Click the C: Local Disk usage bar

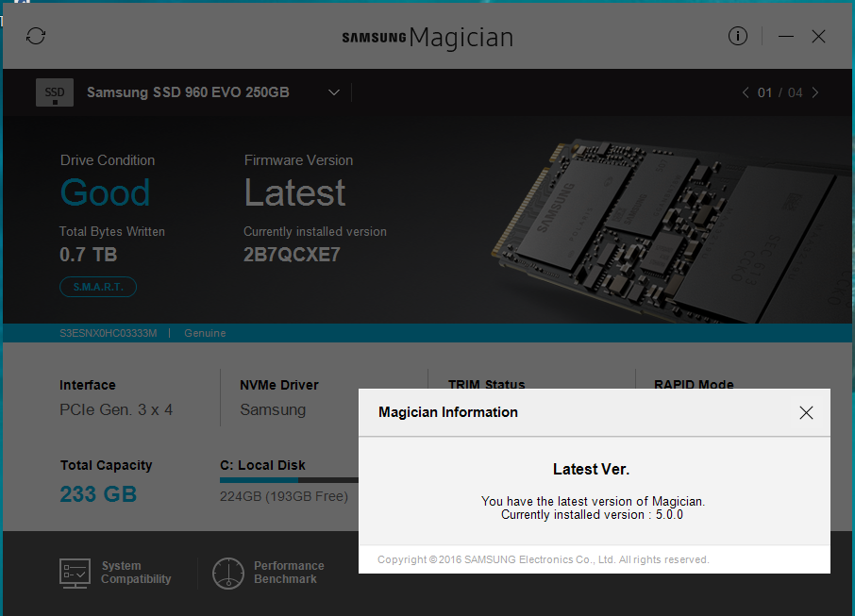pos(289,480)
